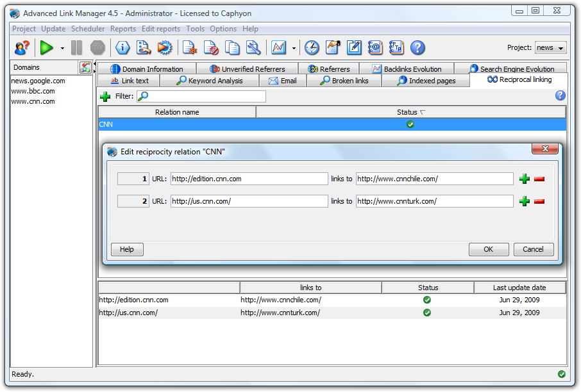Open the play button dropdown arrow

click(x=62, y=48)
